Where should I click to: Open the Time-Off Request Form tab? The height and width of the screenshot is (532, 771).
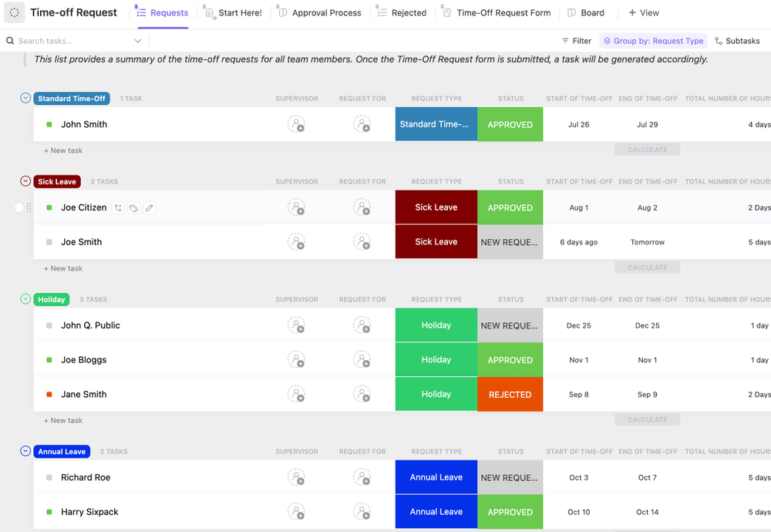coord(496,13)
